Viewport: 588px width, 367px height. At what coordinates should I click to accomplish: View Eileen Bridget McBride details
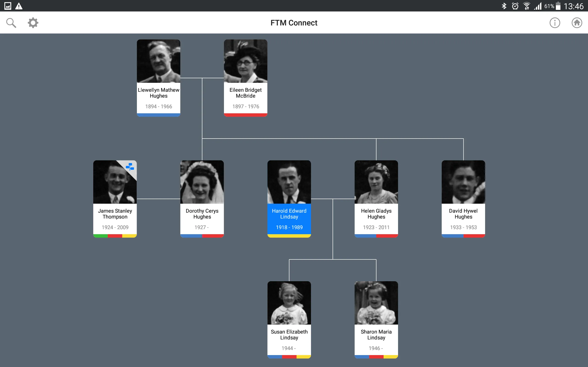click(245, 78)
